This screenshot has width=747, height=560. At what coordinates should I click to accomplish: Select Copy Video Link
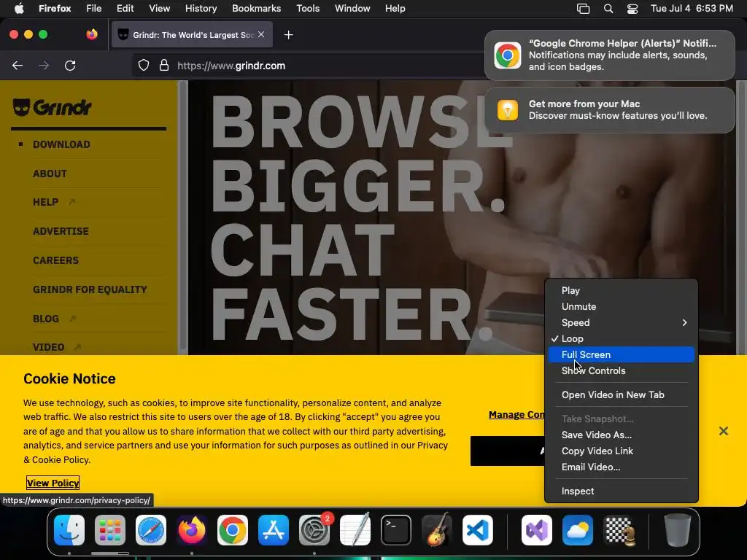click(x=622, y=451)
